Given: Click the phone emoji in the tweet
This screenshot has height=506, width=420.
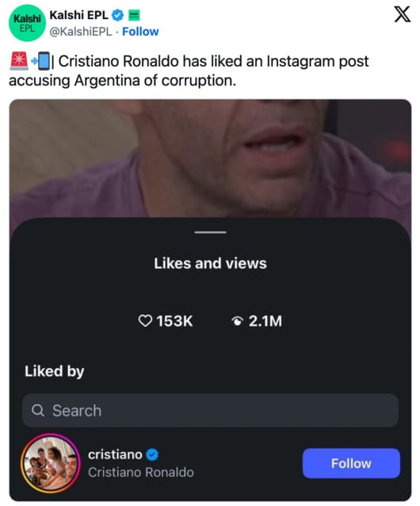Looking at the screenshot, I should [x=41, y=61].
